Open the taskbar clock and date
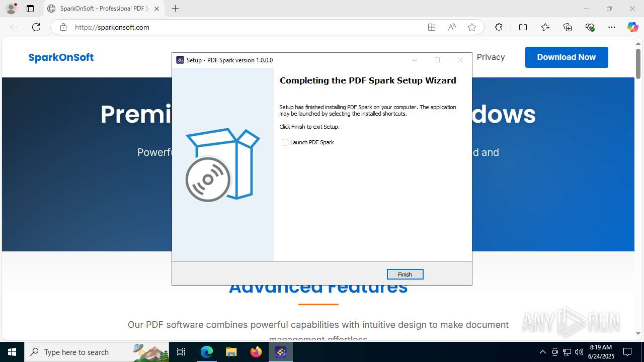Screen dimensions: 644x362 [601, 352]
